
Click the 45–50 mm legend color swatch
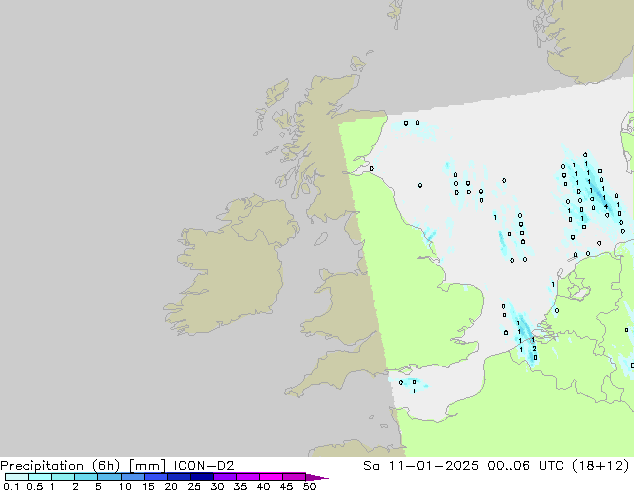[294, 477]
